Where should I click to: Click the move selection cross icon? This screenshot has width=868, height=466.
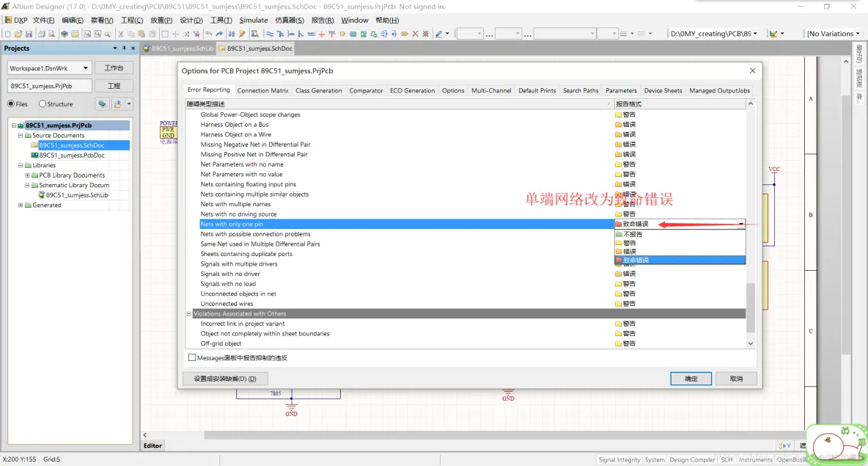pyautogui.click(x=175, y=34)
